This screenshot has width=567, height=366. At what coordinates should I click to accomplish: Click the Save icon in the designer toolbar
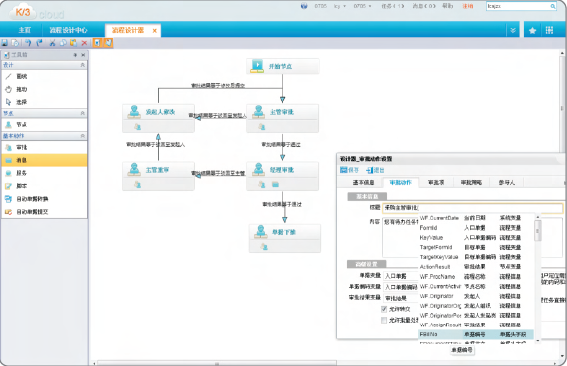[5, 43]
